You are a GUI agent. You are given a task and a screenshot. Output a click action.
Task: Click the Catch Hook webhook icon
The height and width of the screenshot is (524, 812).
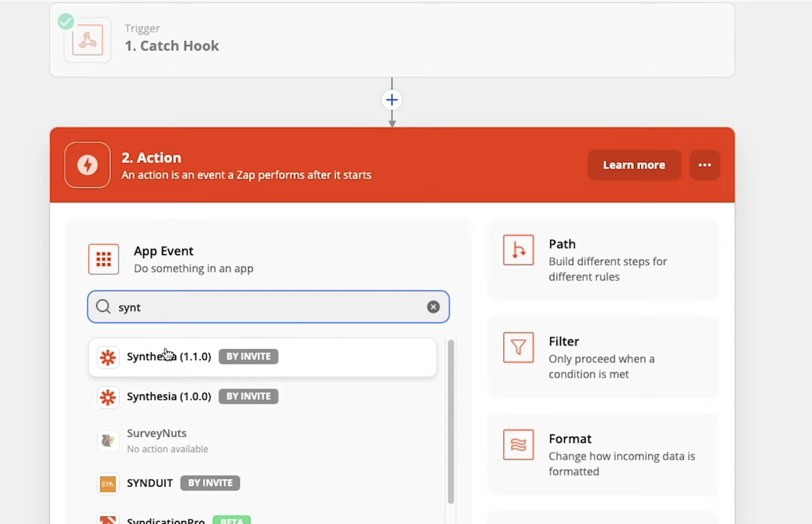(x=87, y=40)
